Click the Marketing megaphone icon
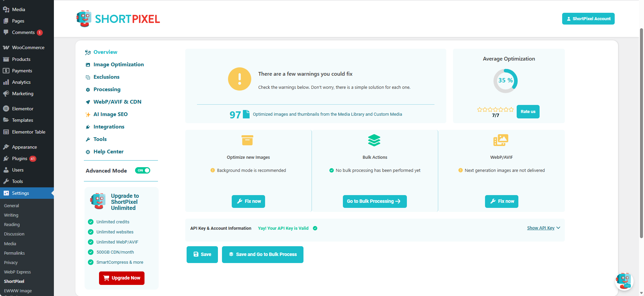Image resolution: width=644 pixels, height=296 pixels. point(6,94)
